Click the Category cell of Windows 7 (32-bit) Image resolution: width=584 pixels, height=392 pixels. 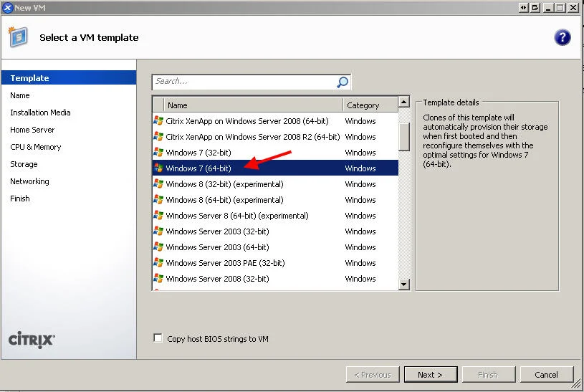[360, 153]
